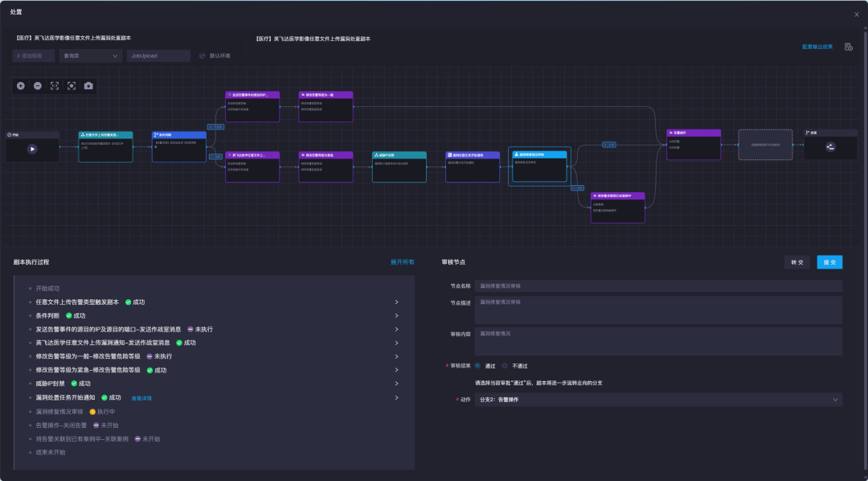Image resolution: width=868 pixels, height=481 pixels.
Task: Select the 告警操作 node
Action: 694,145
